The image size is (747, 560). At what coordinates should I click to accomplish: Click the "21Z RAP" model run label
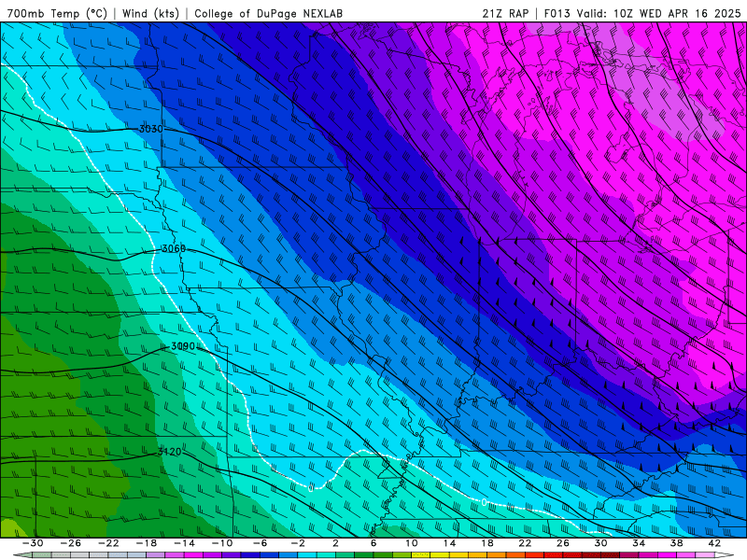pos(505,13)
